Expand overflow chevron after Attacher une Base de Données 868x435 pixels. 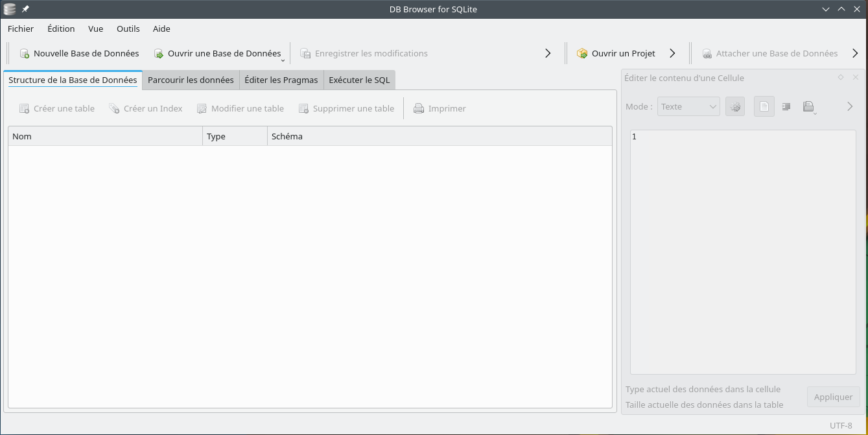click(855, 53)
